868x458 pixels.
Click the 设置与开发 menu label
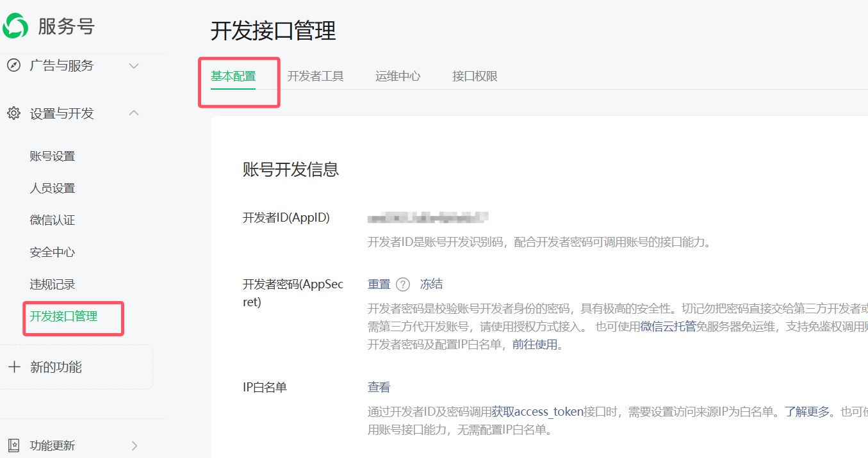(x=61, y=113)
